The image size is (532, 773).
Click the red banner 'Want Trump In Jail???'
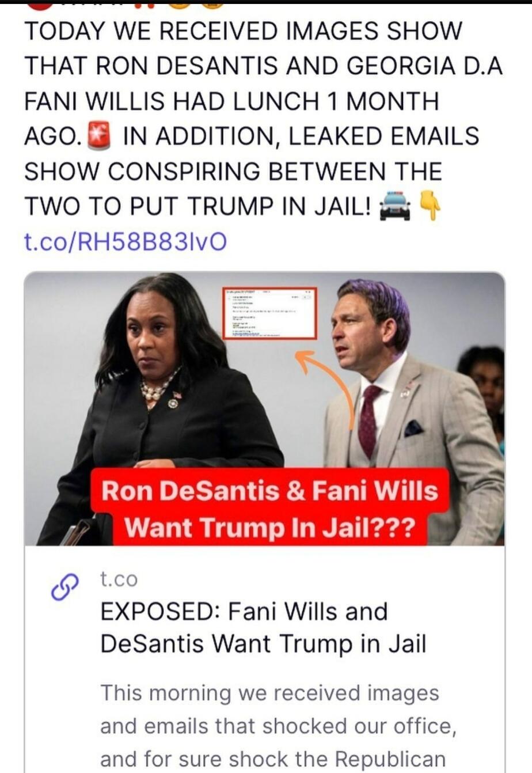(x=270, y=527)
